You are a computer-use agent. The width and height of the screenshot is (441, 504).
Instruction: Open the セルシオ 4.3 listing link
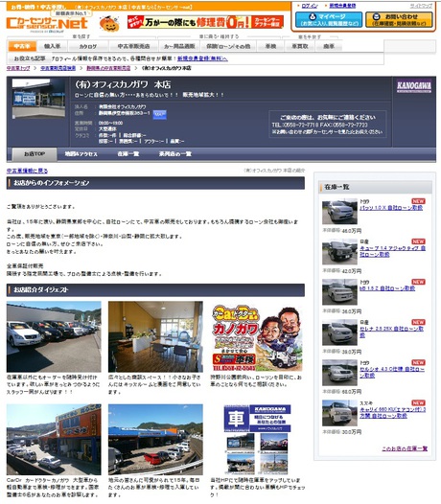[392, 372]
